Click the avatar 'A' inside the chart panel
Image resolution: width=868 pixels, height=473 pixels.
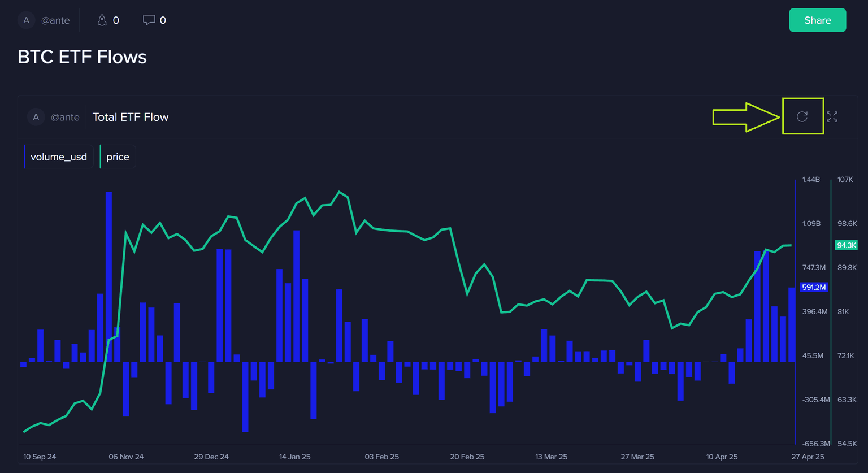pos(36,117)
